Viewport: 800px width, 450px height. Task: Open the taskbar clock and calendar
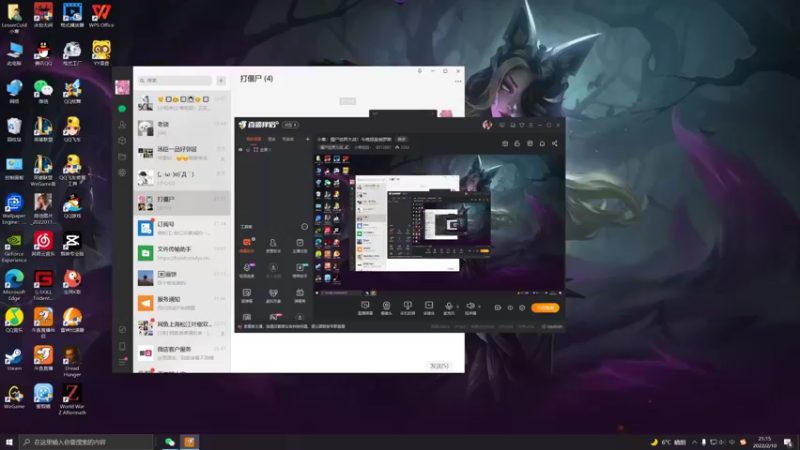(764, 442)
